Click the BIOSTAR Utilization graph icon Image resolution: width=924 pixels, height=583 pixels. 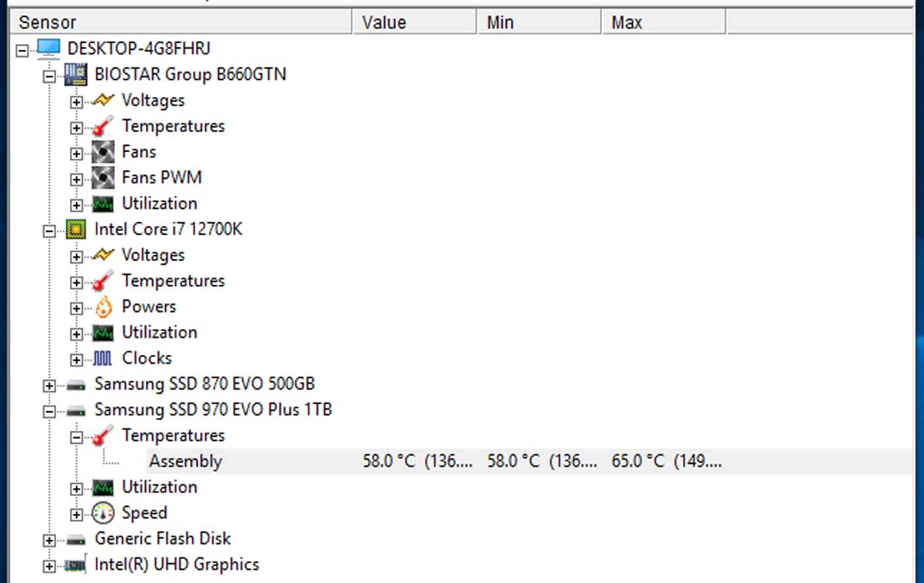tap(103, 204)
